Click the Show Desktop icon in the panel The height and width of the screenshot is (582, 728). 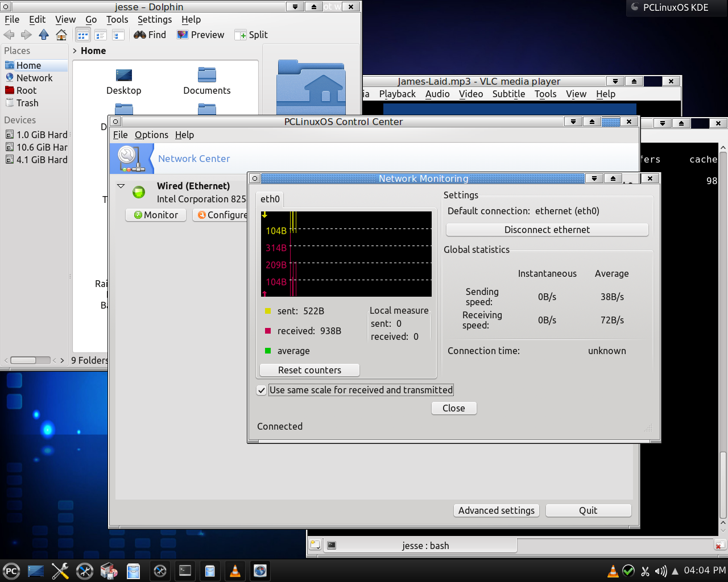(x=36, y=571)
